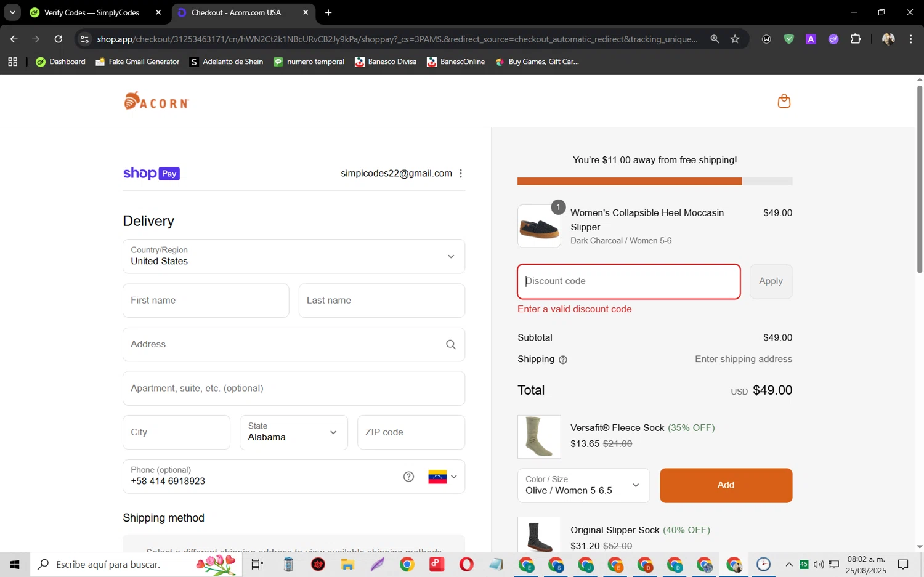The image size is (924, 577).
Task: Apply the discount code
Action: (x=771, y=281)
